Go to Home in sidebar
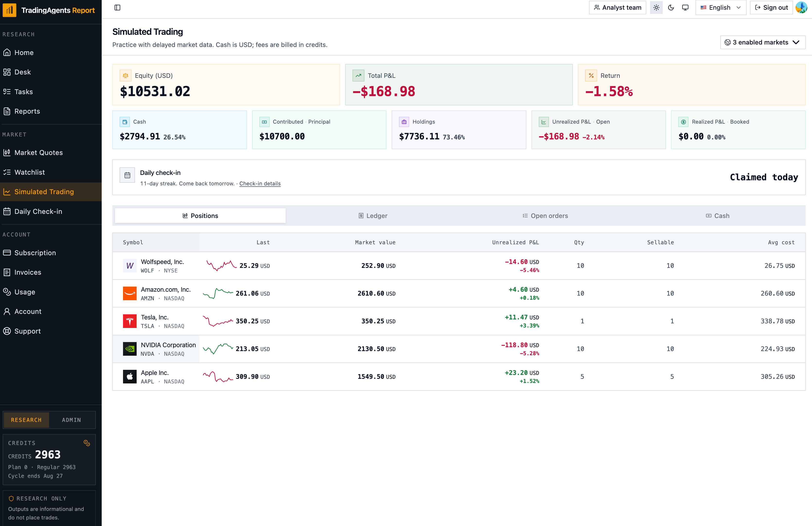812x526 pixels. point(51,53)
